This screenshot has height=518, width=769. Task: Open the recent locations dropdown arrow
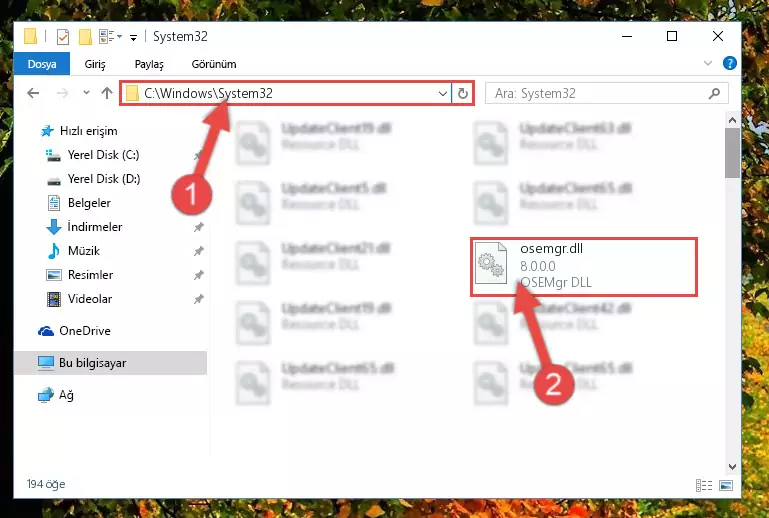[x=86, y=92]
